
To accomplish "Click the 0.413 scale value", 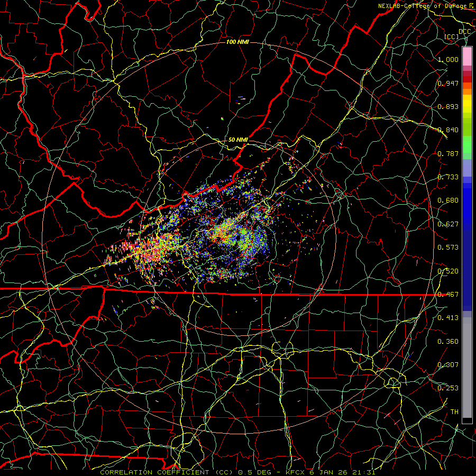I will click(x=448, y=318).
